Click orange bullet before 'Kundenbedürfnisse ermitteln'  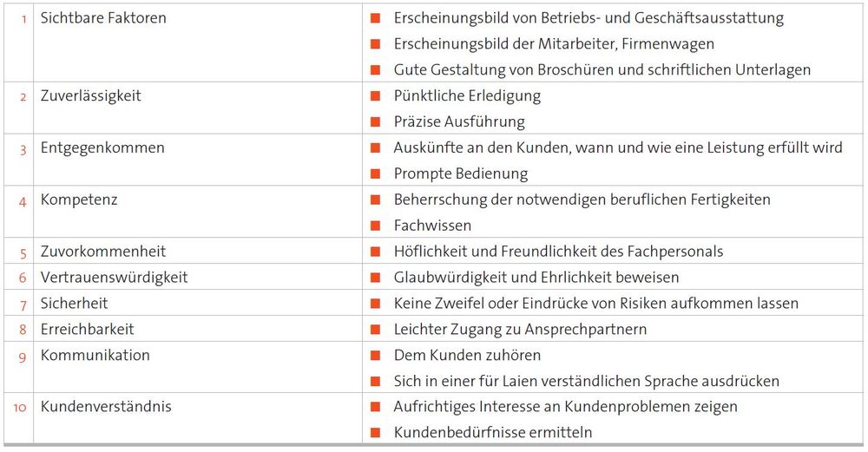[375, 433]
